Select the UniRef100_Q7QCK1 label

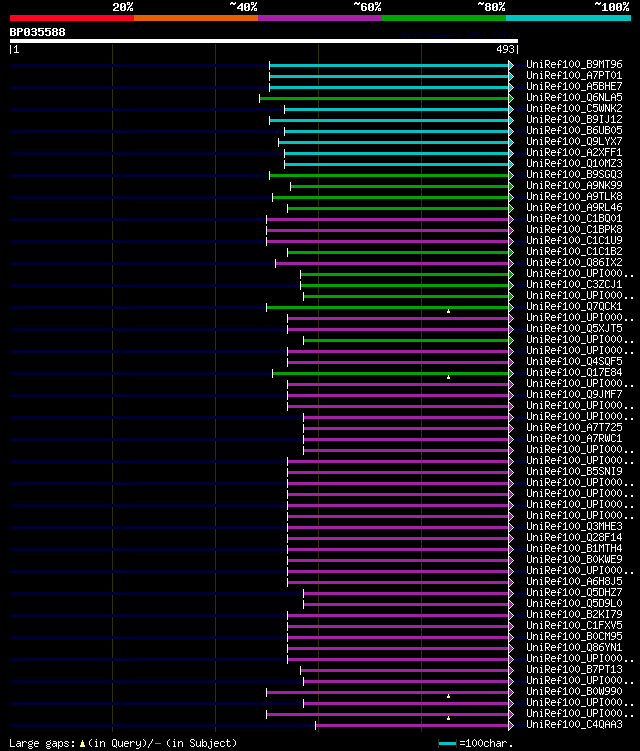tap(574, 307)
